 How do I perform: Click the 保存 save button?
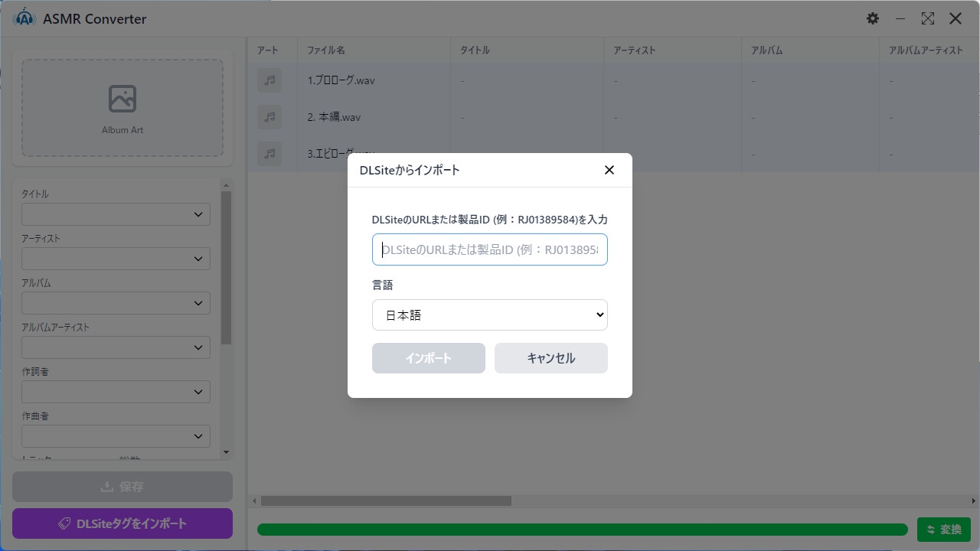click(122, 487)
